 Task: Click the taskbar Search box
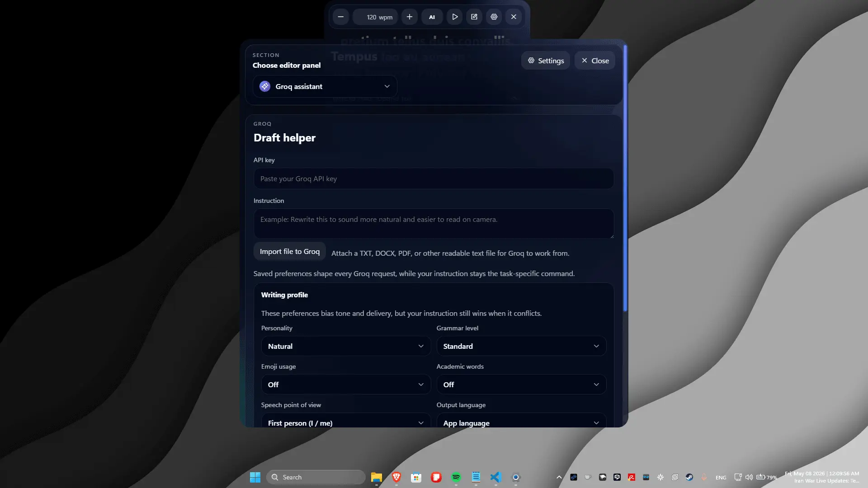316,477
